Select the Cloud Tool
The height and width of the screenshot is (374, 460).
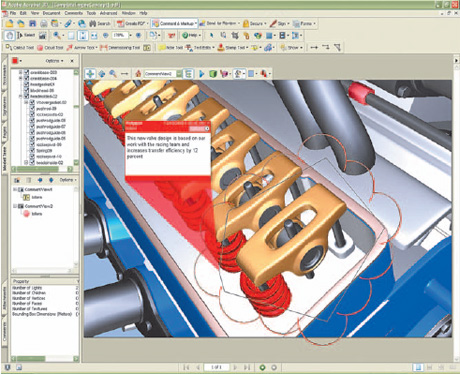pyautogui.click(x=50, y=48)
